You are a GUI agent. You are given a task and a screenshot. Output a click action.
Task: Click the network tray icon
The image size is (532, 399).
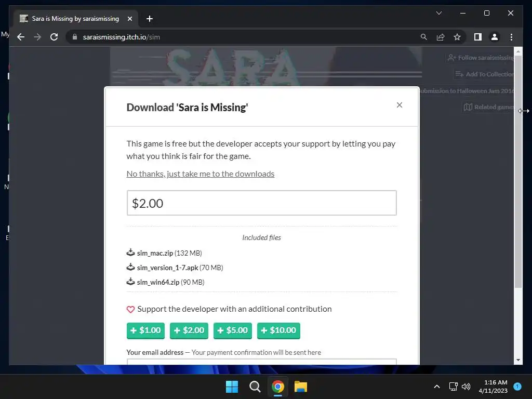(x=453, y=387)
